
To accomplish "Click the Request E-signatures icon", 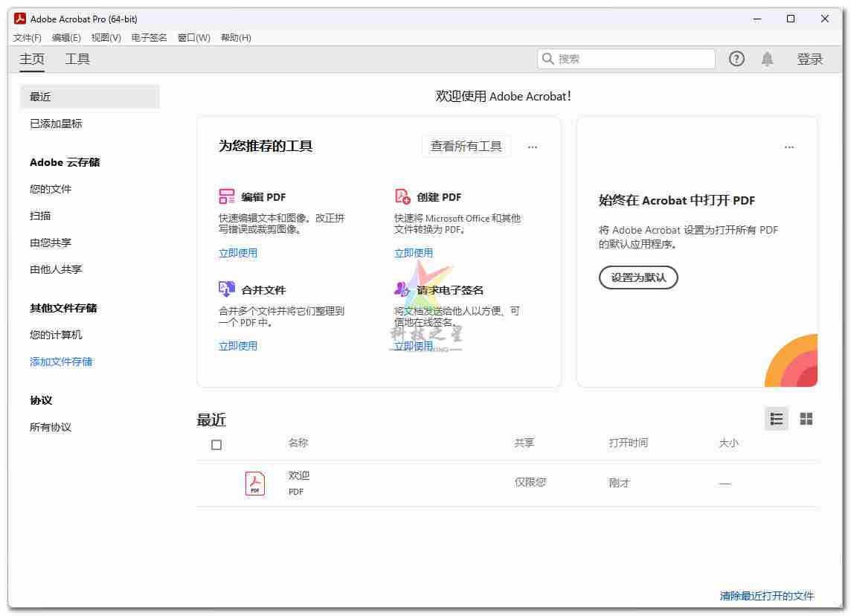I will click(402, 289).
